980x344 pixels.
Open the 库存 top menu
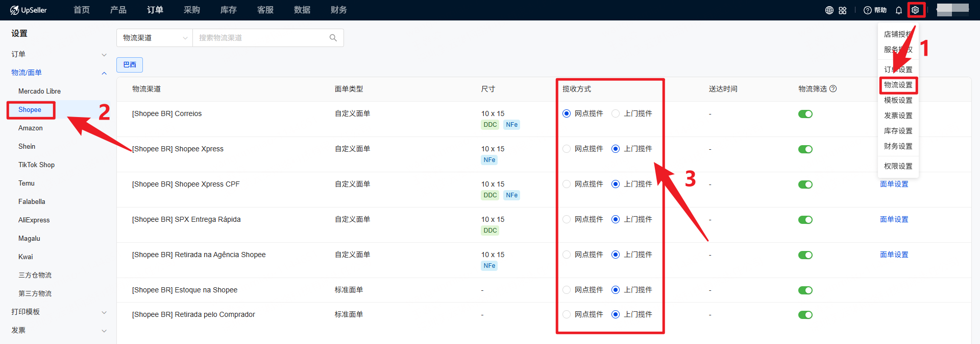pyautogui.click(x=228, y=10)
